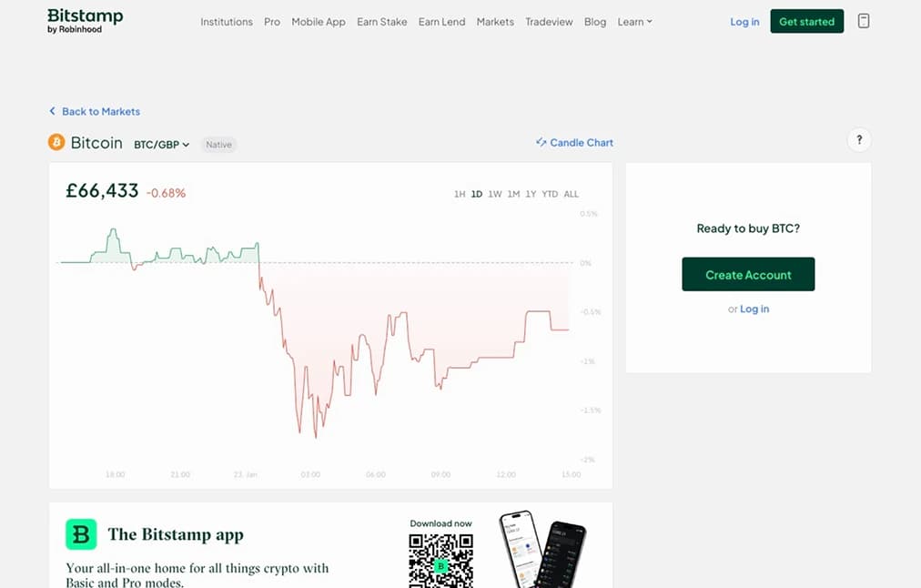Click the Candle Chart icon
The width and height of the screenshot is (921, 588).
[x=541, y=142]
